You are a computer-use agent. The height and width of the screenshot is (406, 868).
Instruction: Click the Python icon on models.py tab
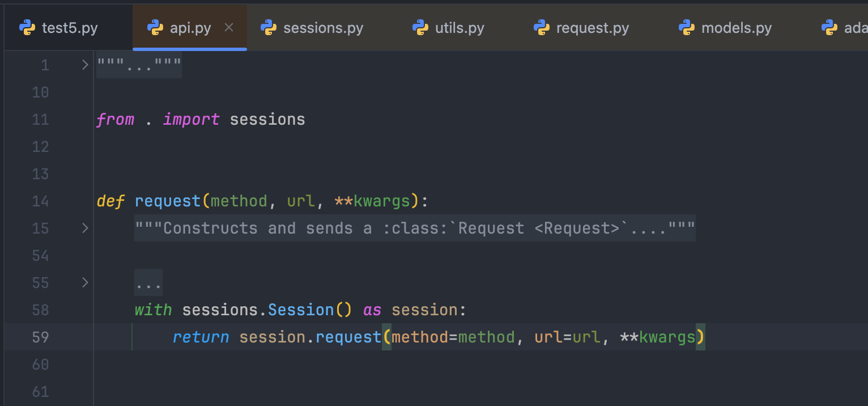tap(687, 28)
